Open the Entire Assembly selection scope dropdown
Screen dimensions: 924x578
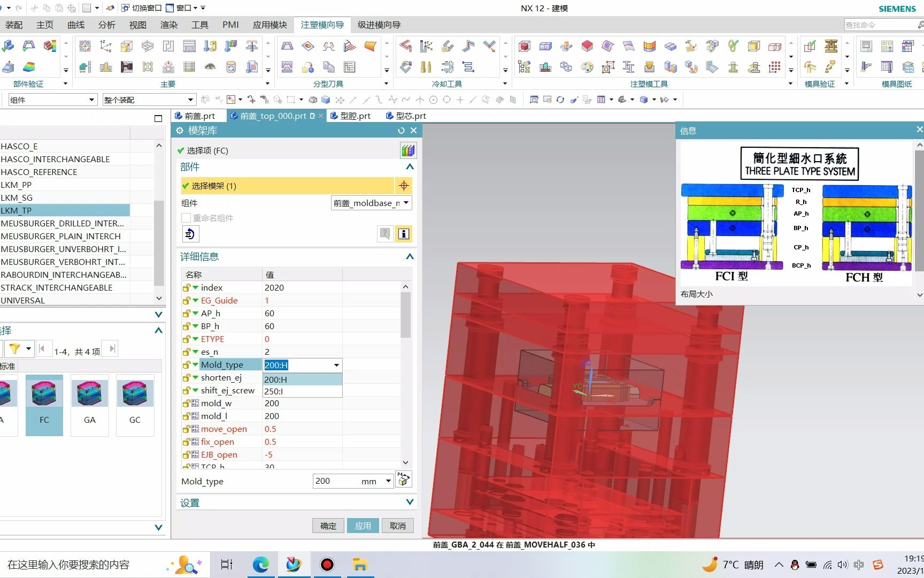click(x=149, y=100)
